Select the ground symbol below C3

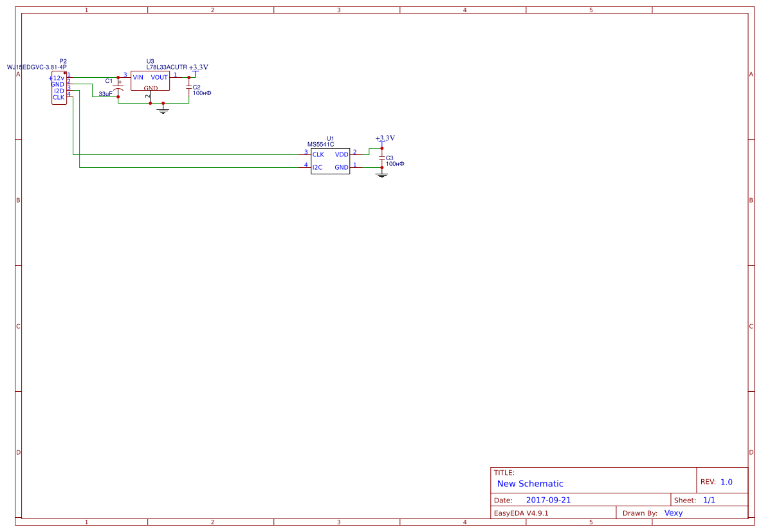381,176
